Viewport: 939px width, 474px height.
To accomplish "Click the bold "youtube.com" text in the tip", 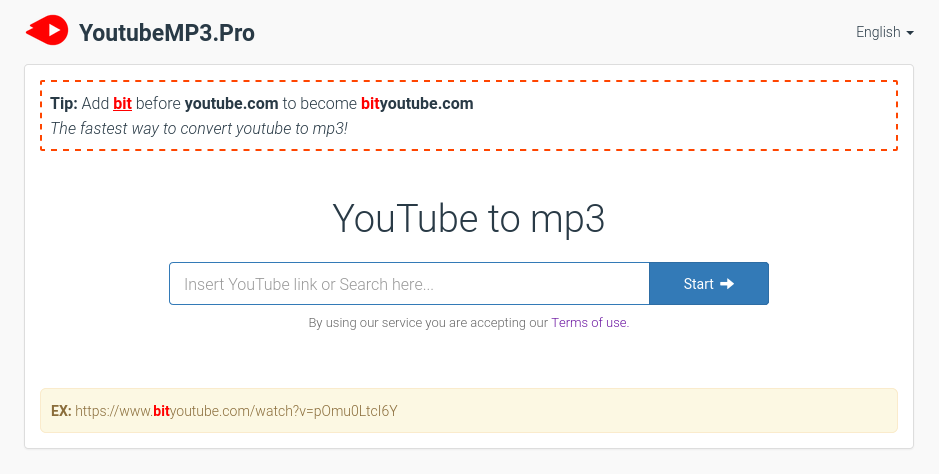I will (231, 103).
